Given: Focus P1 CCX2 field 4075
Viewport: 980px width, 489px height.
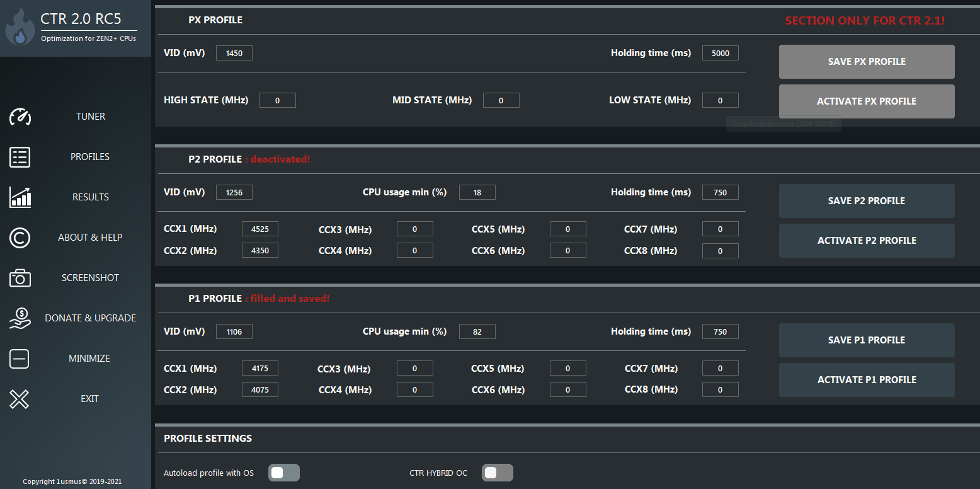Looking at the screenshot, I should pos(260,390).
